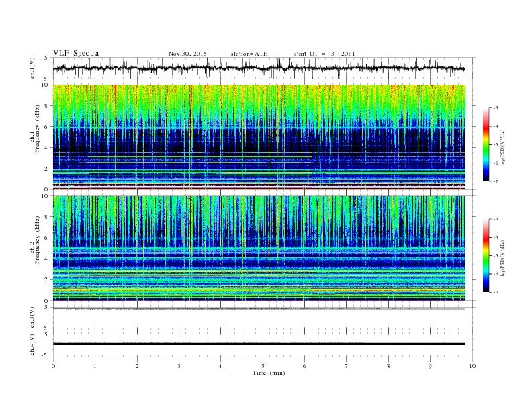Click the '2' tick on the time axis
The height and width of the screenshot is (411, 532).
point(137,366)
